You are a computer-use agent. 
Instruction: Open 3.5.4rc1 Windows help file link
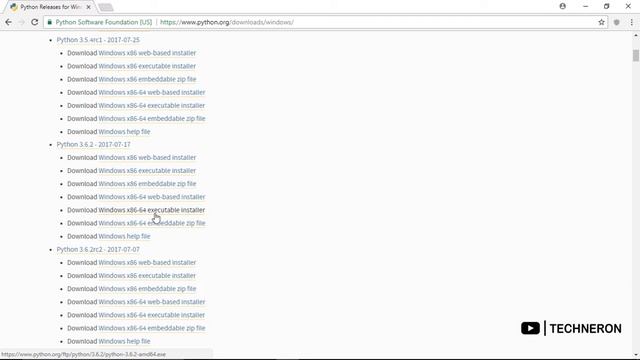pos(124,131)
